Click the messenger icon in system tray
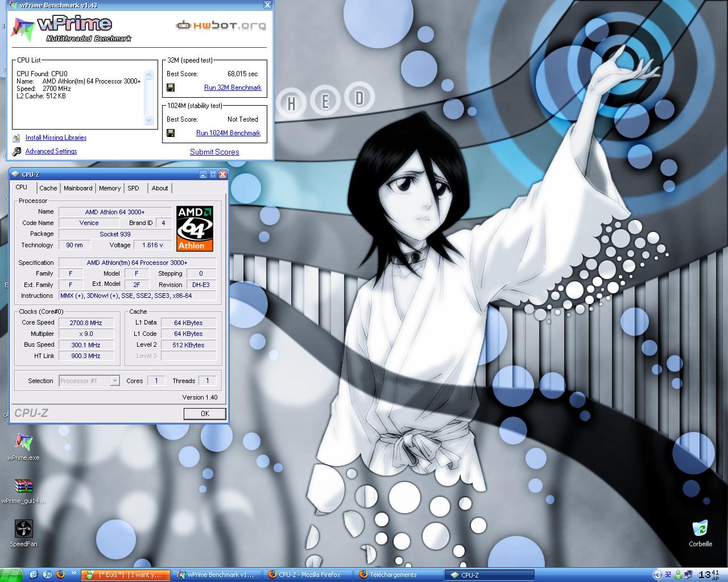728x582 pixels. [x=678, y=575]
